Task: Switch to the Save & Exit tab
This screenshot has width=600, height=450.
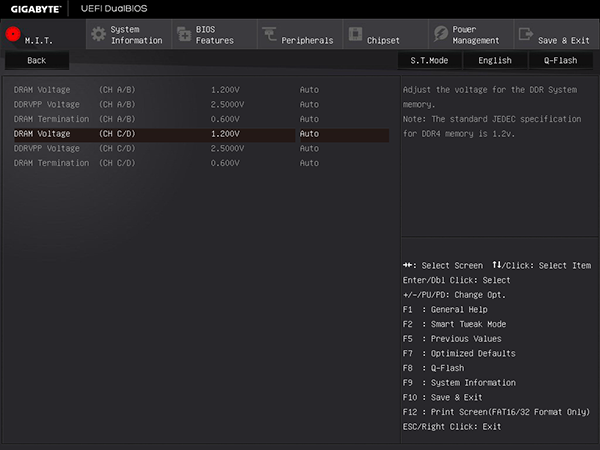Action: [x=557, y=34]
